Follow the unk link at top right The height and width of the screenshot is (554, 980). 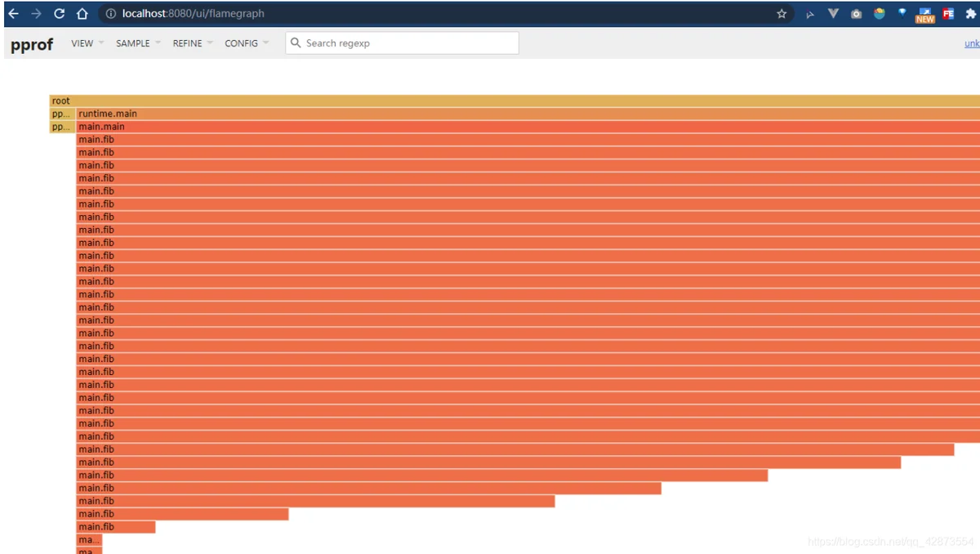click(972, 43)
